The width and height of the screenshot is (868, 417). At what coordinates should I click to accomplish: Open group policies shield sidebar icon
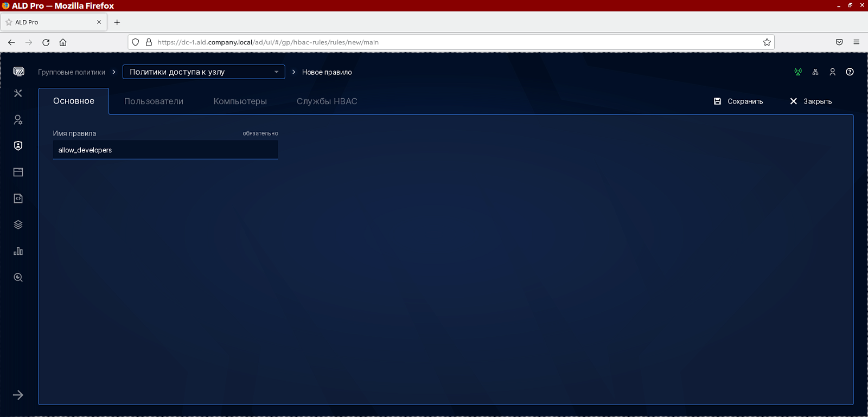pyautogui.click(x=18, y=146)
